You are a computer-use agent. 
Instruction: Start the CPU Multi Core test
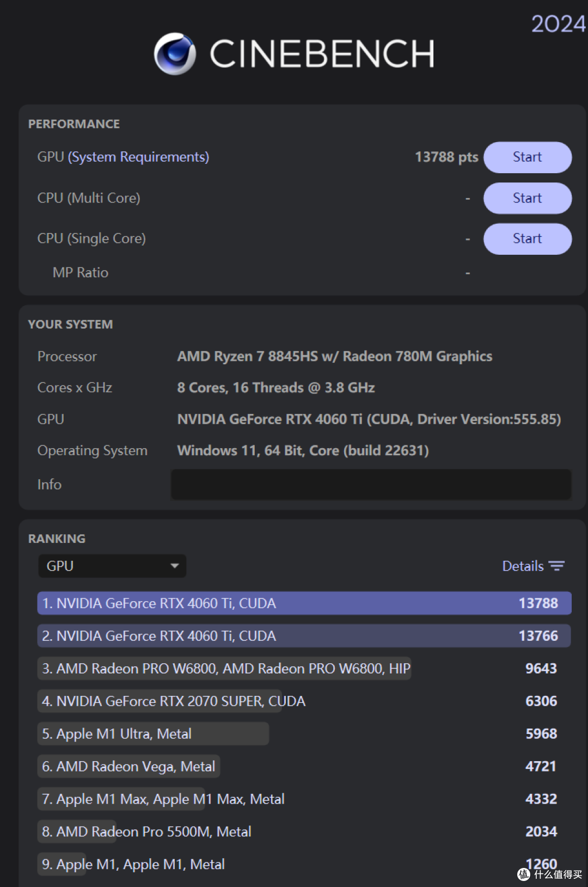coord(528,198)
